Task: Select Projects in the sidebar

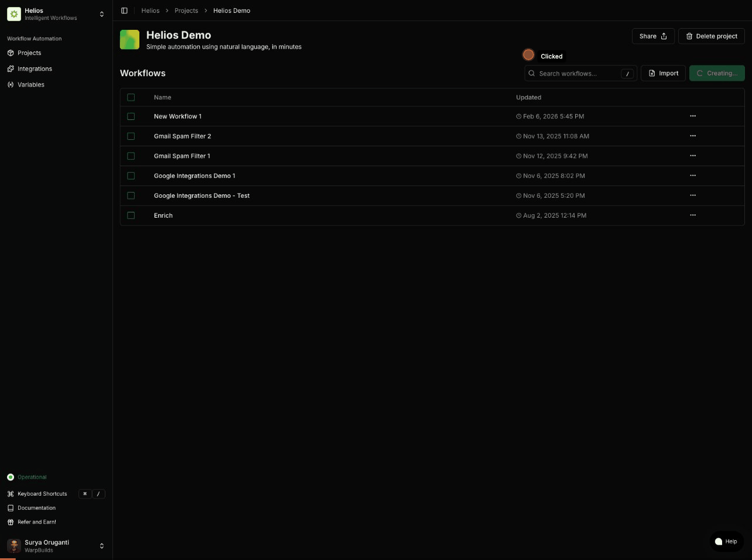Action: coord(29,53)
